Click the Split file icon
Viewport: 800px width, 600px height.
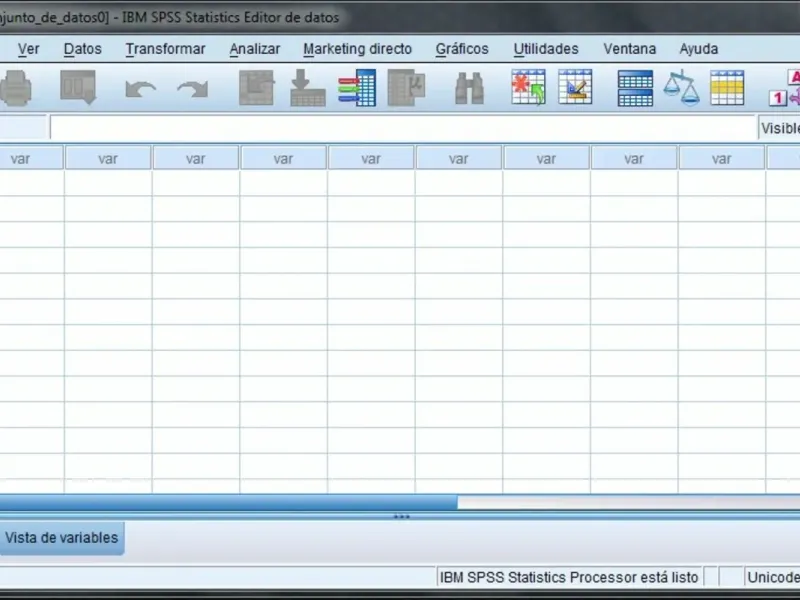point(635,88)
